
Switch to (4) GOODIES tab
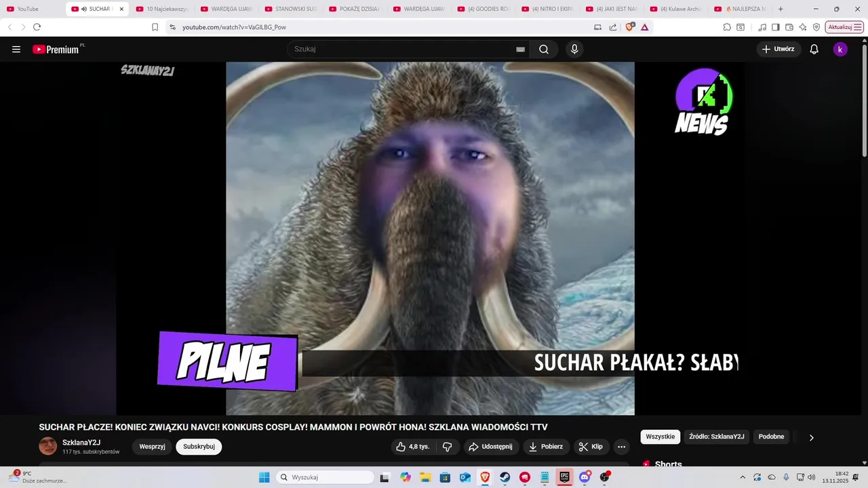[x=483, y=9]
